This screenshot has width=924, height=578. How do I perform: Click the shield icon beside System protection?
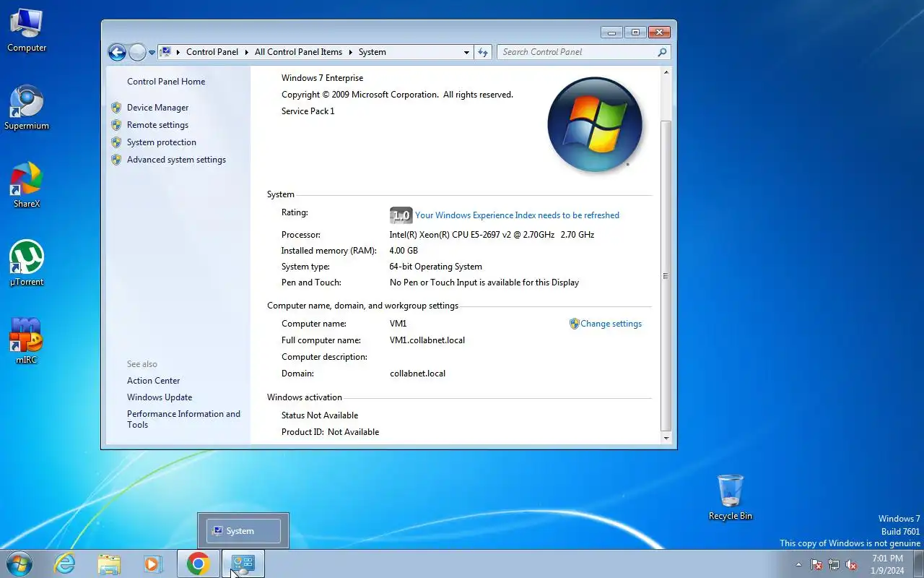(x=116, y=142)
